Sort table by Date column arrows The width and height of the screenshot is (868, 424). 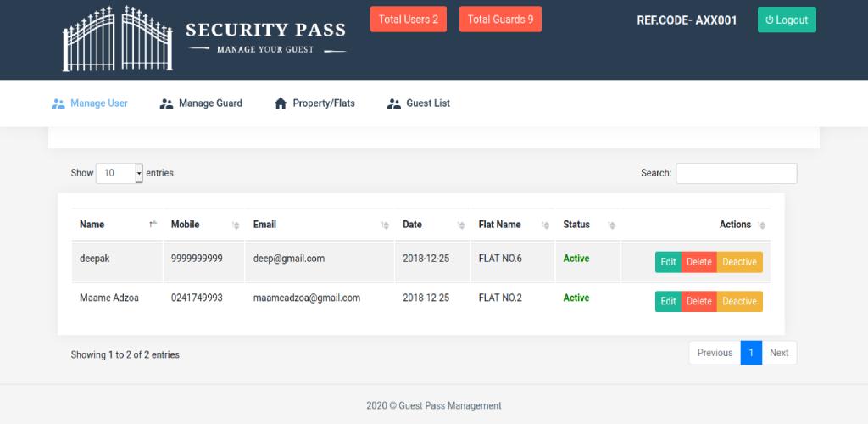(461, 226)
